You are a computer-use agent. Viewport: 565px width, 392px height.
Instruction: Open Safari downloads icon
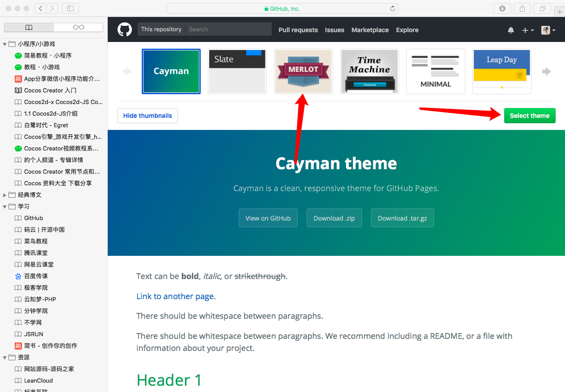pyautogui.click(x=502, y=8)
